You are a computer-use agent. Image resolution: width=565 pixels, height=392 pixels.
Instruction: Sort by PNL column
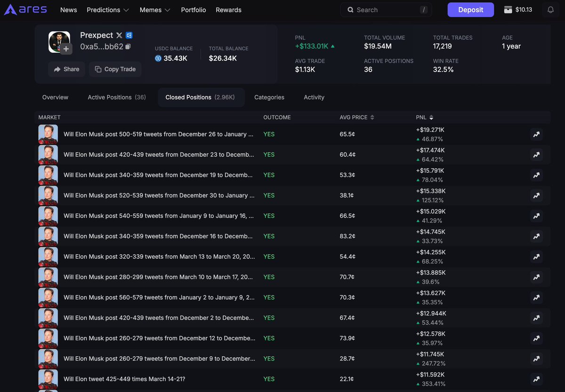click(x=424, y=117)
